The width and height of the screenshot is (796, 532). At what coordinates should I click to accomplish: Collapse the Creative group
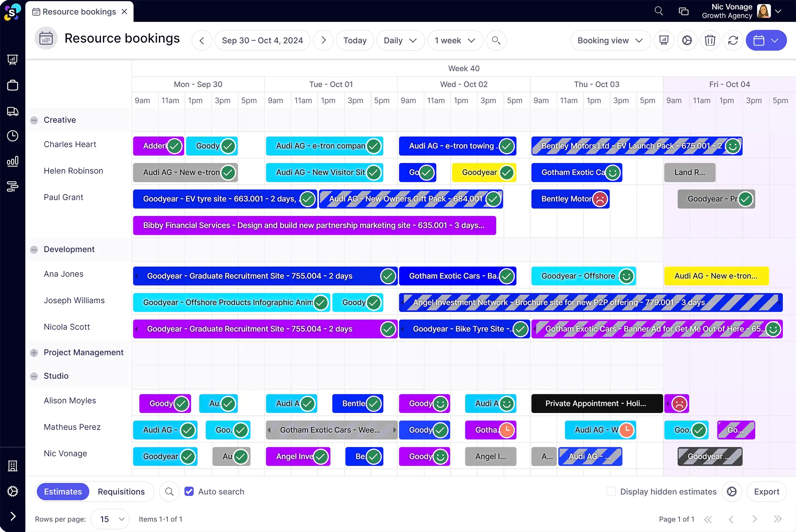pos(34,120)
